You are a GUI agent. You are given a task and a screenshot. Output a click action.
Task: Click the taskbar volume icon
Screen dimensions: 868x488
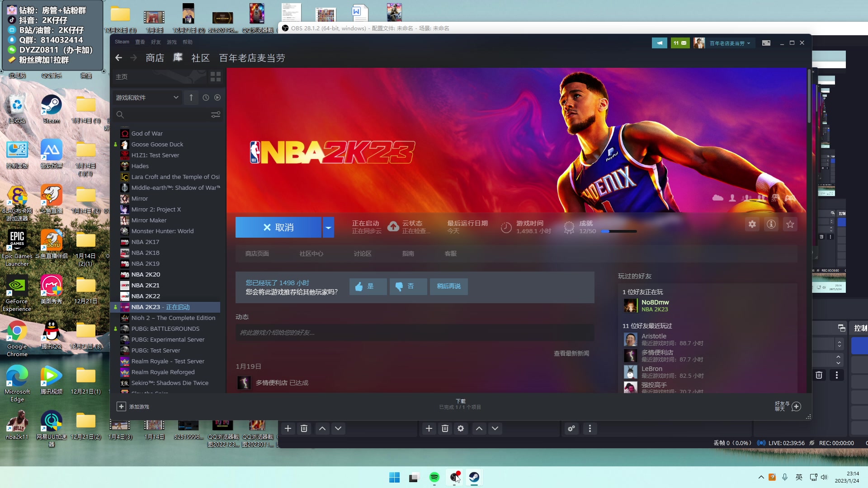(824, 477)
